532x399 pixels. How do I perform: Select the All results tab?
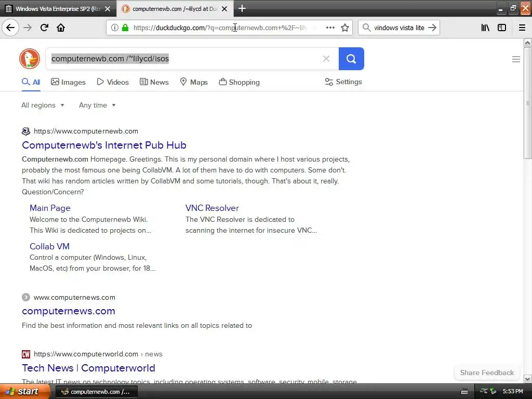click(31, 82)
